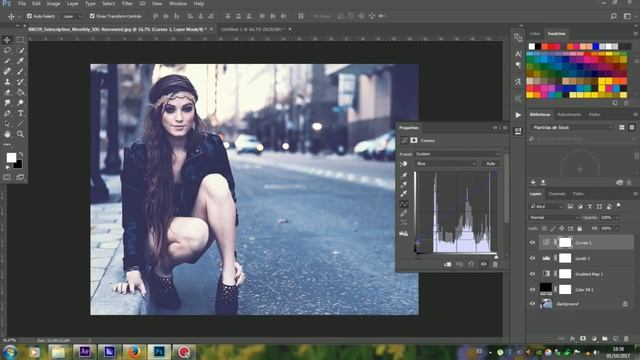This screenshot has width=640, height=360.
Task: Pick the black point eyedropper in Curves
Action: [404, 175]
